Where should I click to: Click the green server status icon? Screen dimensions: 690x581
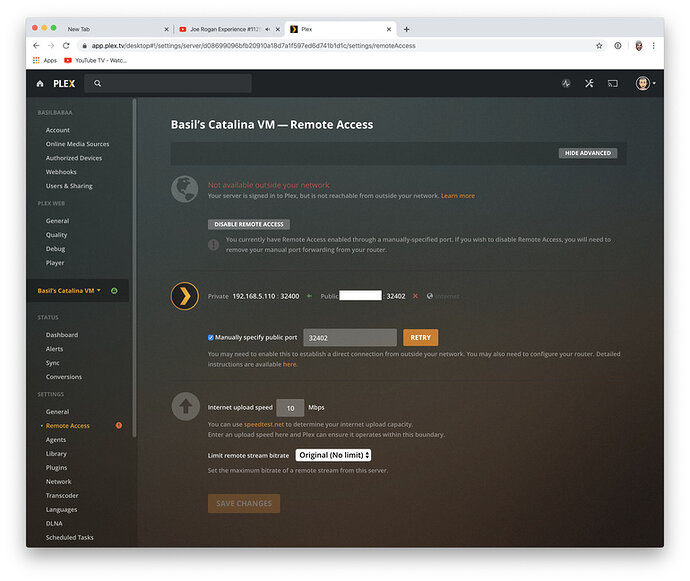click(114, 291)
